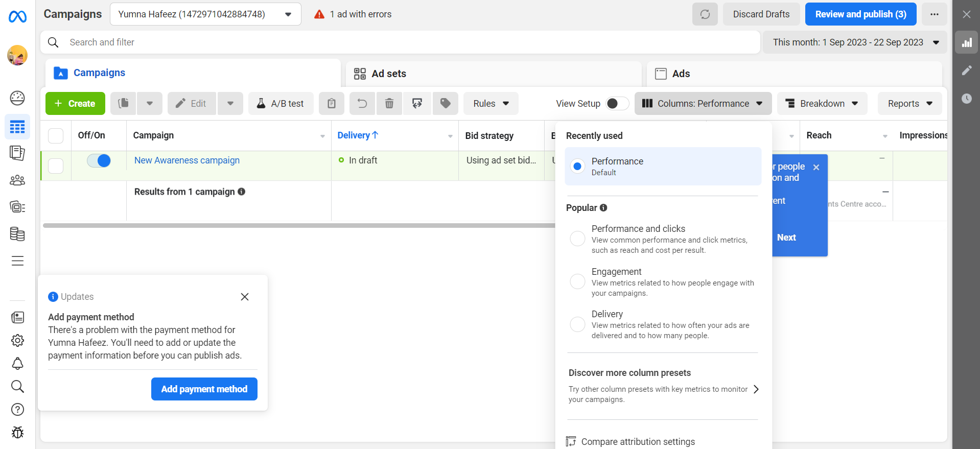Viewport: 980px width, 449px height.
Task: Click the duplicate campaign icon
Action: coord(123,104)
